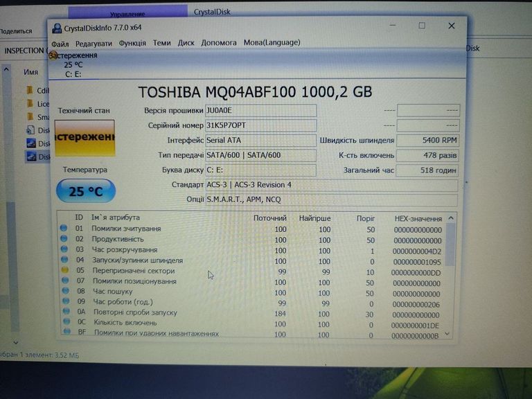Click the Ім'я атрибута column header
532x399 pixels.
tap(116, 218)
